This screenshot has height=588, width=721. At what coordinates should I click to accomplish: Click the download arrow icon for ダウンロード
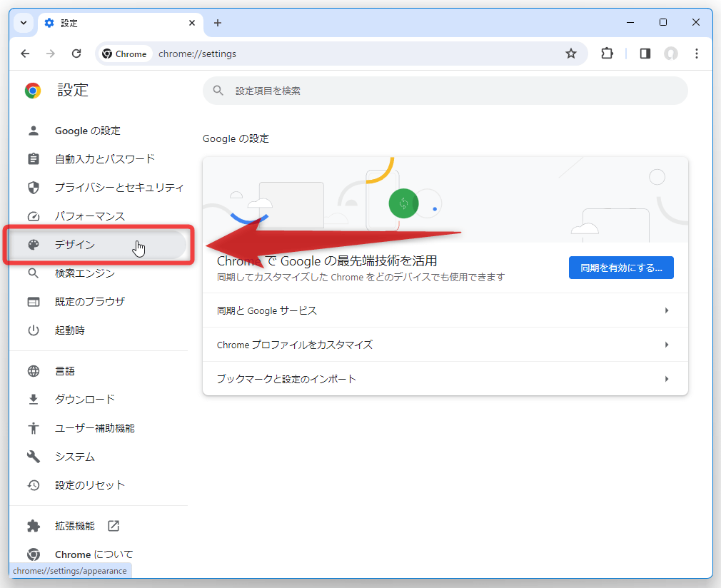(34, 400)
